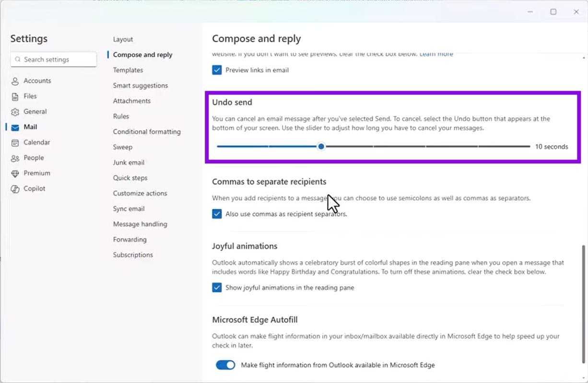Click the Mail envelope icon

[15, 127]
